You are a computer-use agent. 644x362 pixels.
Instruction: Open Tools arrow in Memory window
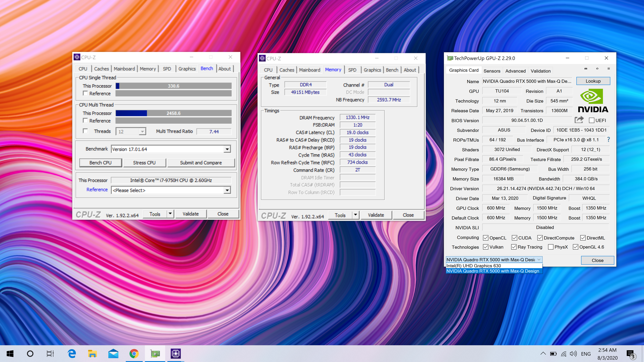click(x=356, y=215)
